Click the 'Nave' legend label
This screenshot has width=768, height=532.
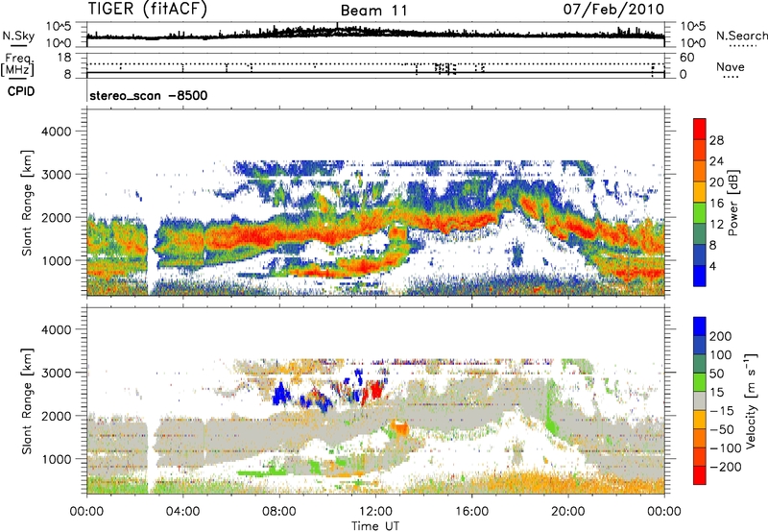coord(731,67)
